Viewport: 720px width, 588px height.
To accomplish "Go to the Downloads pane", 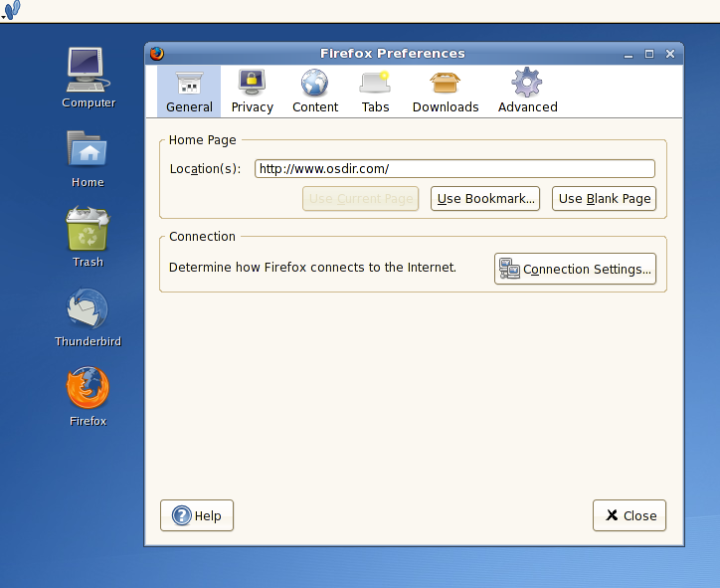I will coord(445,92).
